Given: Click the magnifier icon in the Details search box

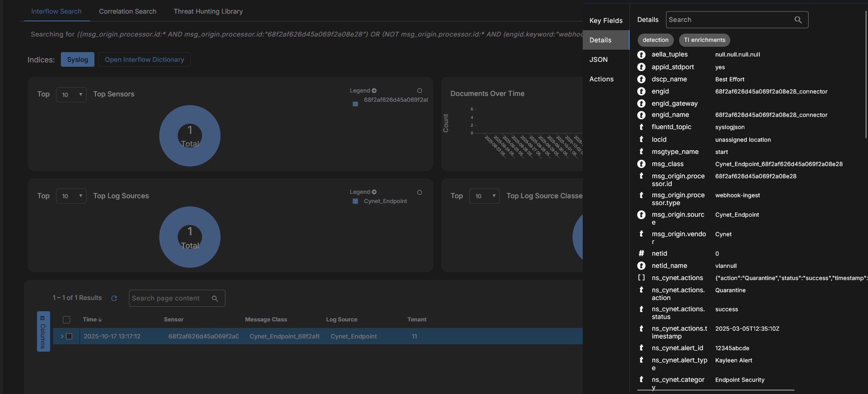Looking at the screenshot, I should click(798, 20).
